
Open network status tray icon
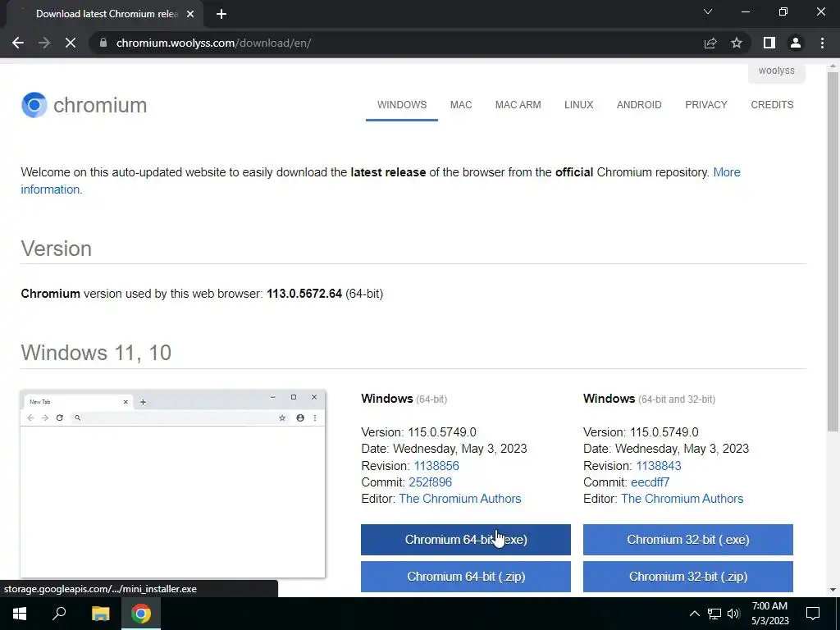click(714, 614)
